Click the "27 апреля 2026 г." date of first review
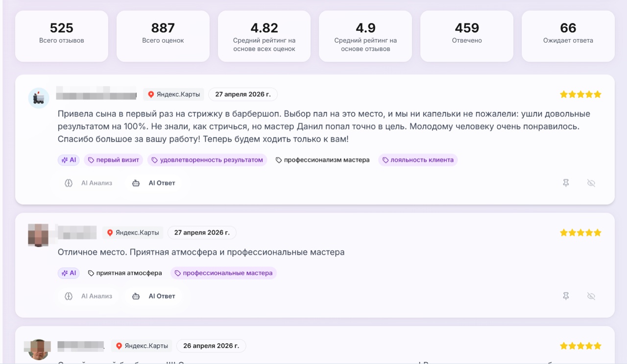This screenshot has height=364, width=627. click(243, 94)
